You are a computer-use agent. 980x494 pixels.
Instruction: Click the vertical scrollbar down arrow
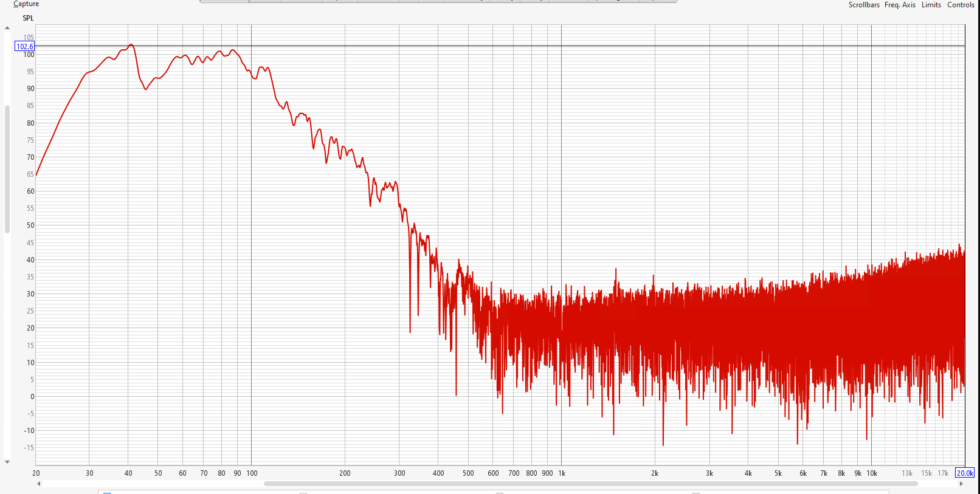(x=7, y=462)
